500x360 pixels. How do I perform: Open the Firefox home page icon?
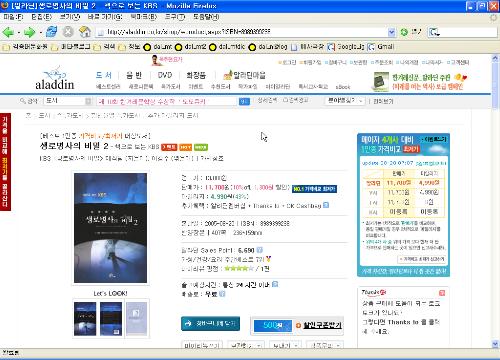click(85, 32)
